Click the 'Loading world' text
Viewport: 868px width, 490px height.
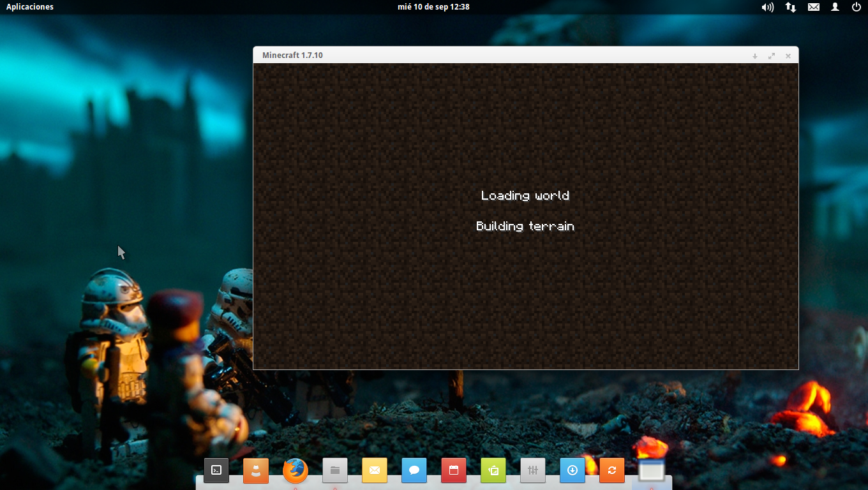[x=525, y=195]
